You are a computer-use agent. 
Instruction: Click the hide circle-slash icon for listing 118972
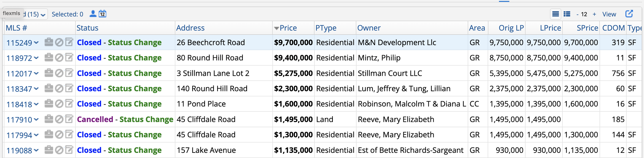pos(59,57)
